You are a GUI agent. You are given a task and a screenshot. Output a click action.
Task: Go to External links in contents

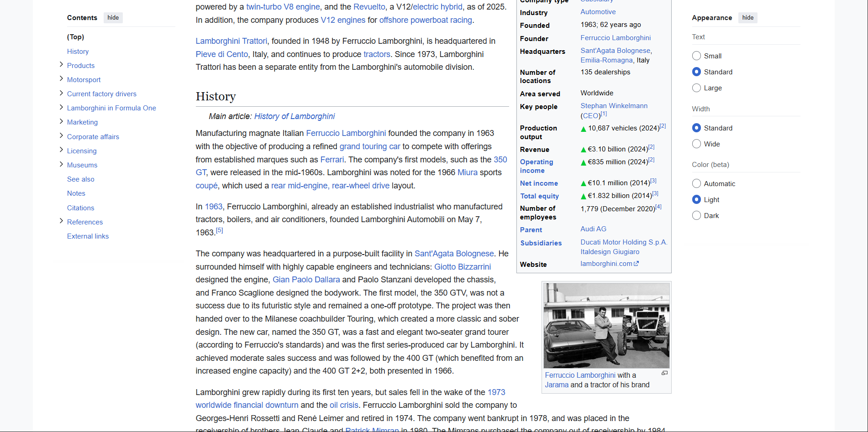(x=88, y=236)
